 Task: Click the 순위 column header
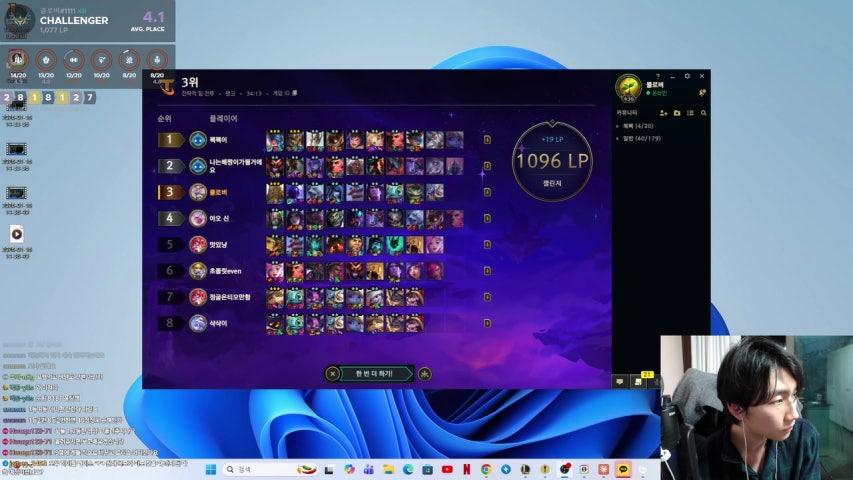(164, 119)
